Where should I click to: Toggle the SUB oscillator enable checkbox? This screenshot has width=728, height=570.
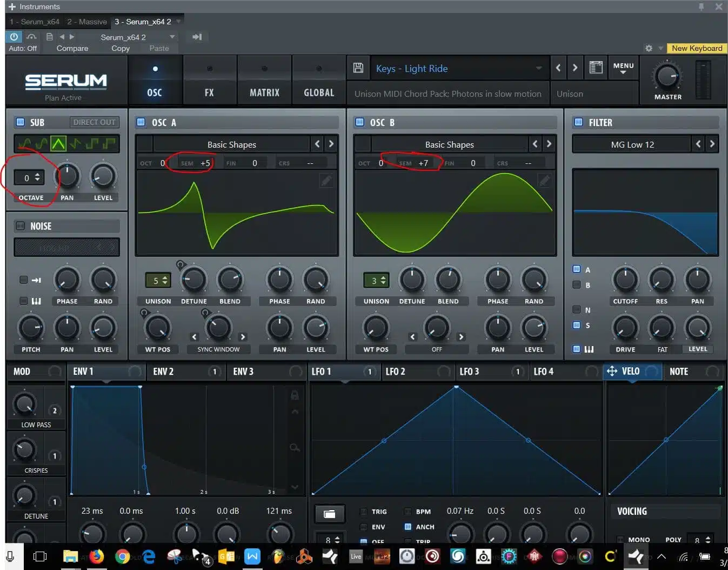(21, 122)
